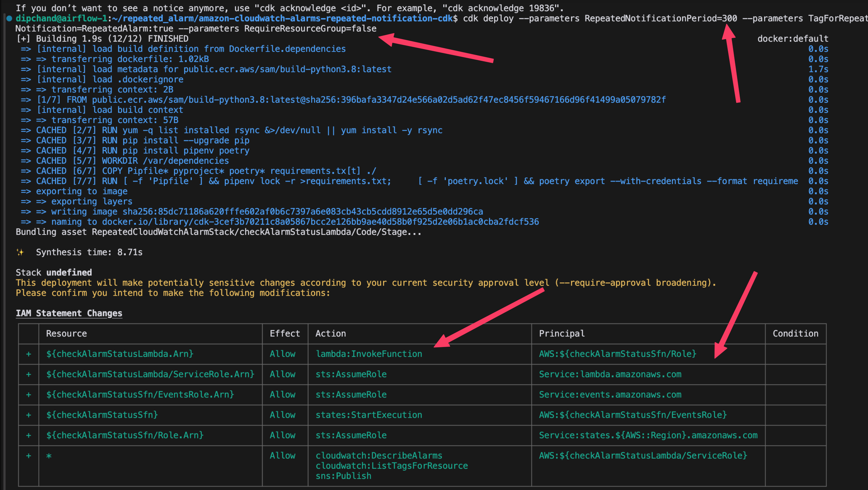Image resolution: width=868 pixels, height=490 pixels.
Task: Select the Resource column header
Action: pos(66,333)
